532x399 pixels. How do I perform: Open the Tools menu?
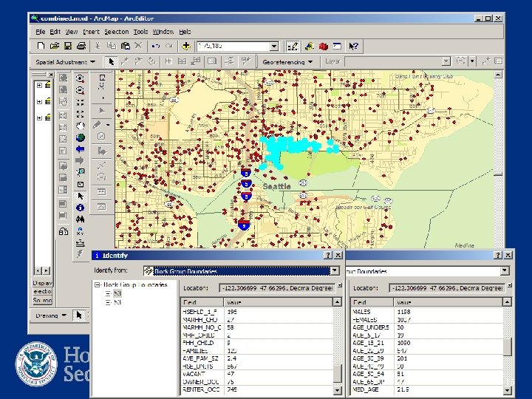pyautogui.click(x=140, y=32)
